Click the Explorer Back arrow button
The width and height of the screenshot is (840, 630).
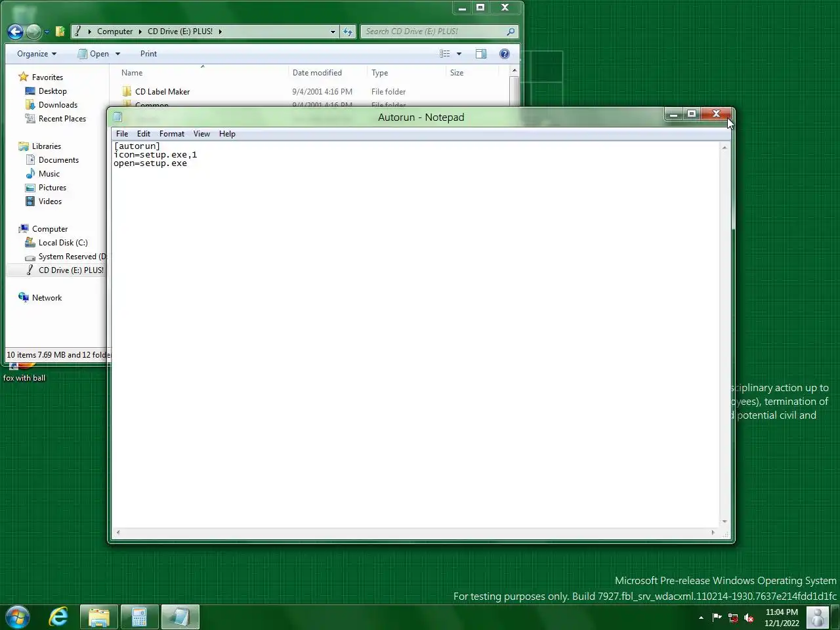(15, 31)
